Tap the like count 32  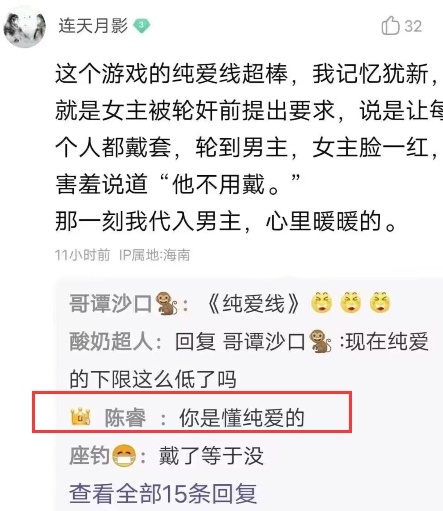(x=413, y=26)
